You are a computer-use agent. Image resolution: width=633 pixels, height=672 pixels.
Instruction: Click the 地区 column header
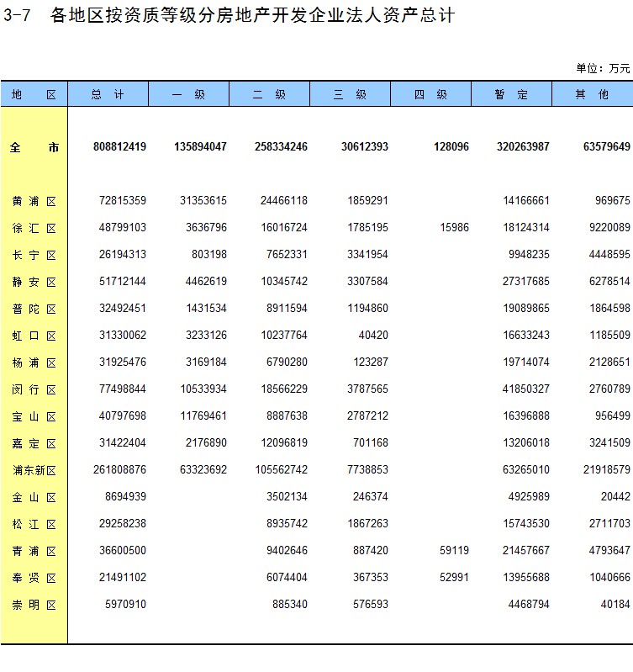point(34,95)
